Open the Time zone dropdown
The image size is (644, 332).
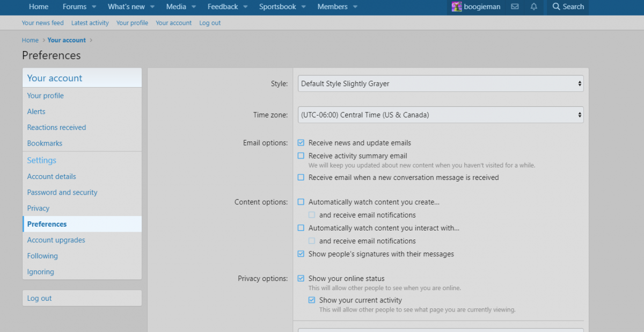441,115
